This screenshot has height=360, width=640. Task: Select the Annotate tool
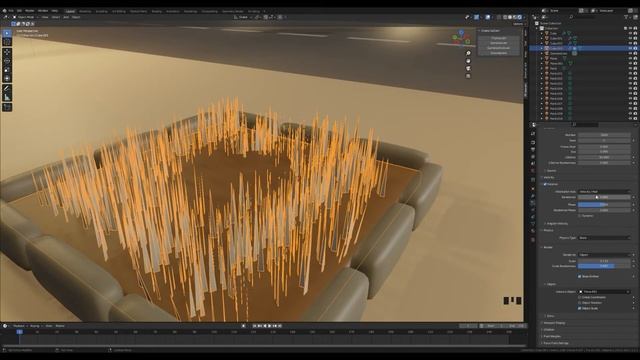click(x=7, y=88)
